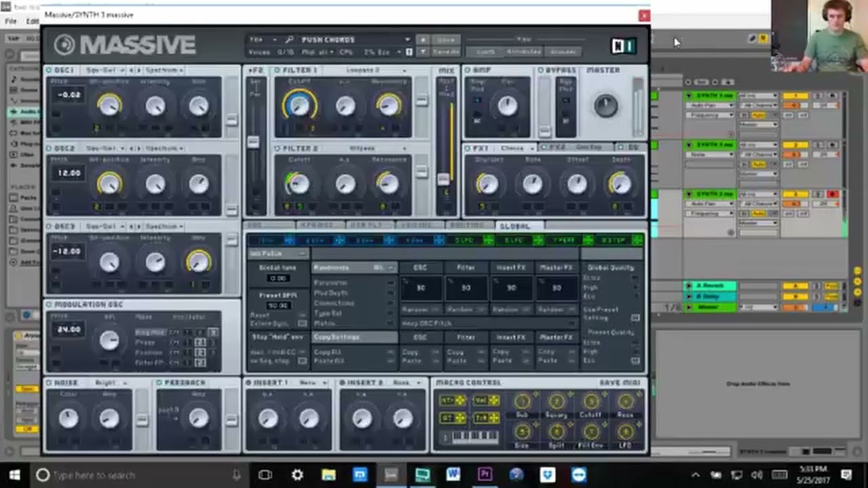868x488 pixels.
Task: Open the File menu of the background DAW
Action: (12, 21)
